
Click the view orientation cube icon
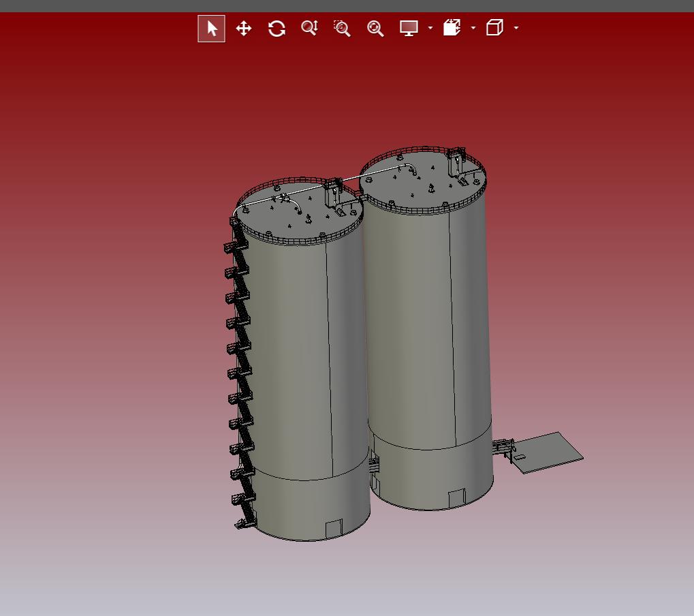tap(494, 27)
